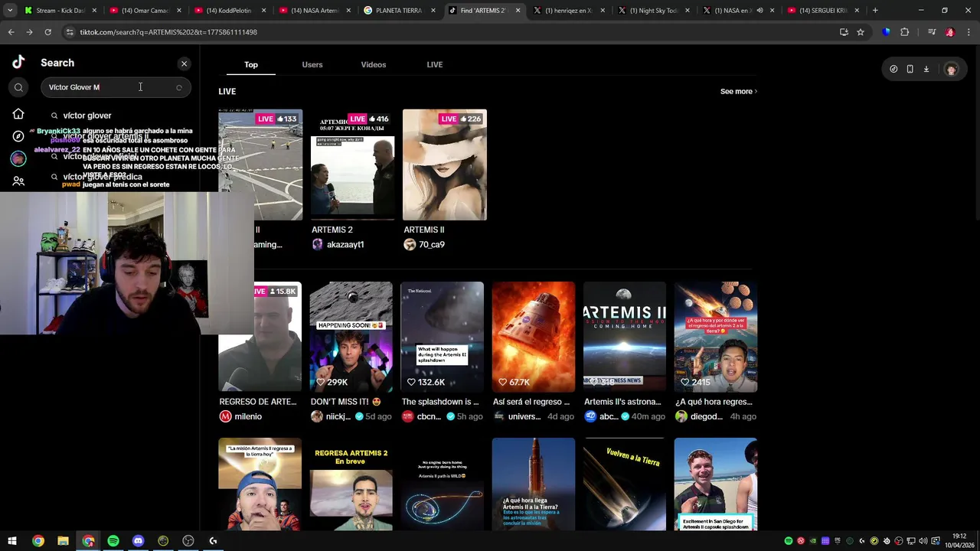Open the akazaayt1 ARTEMIS 2 live thumbnail
The image size is (980, 551).
pyautogui.click(x=352, y=165)
